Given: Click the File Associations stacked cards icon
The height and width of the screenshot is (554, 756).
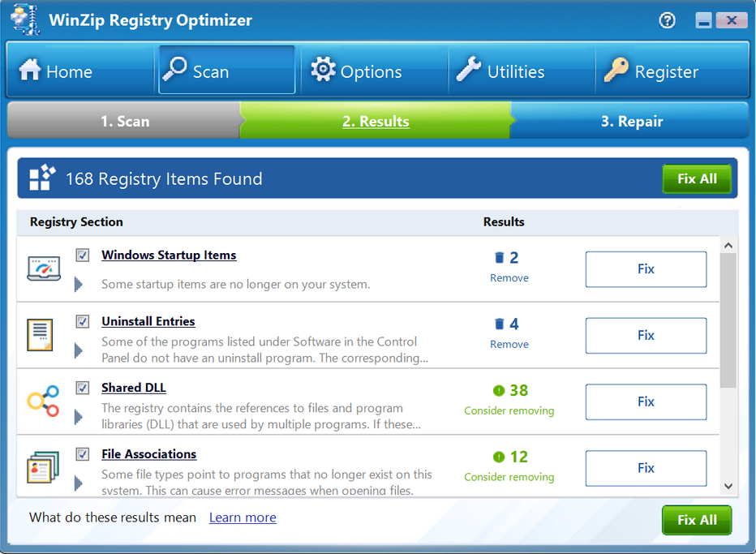Looking at the screenshot, I should pyautogui.click(x=43, y=467).
